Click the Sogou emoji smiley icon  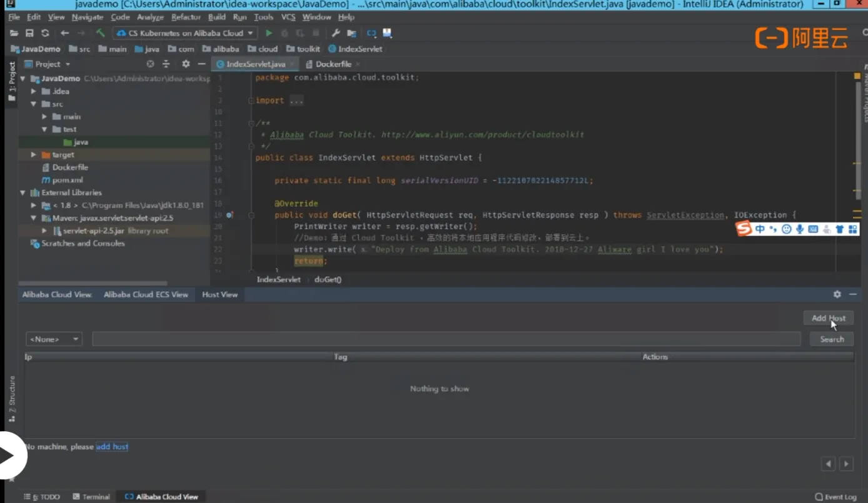click(787, 229)
